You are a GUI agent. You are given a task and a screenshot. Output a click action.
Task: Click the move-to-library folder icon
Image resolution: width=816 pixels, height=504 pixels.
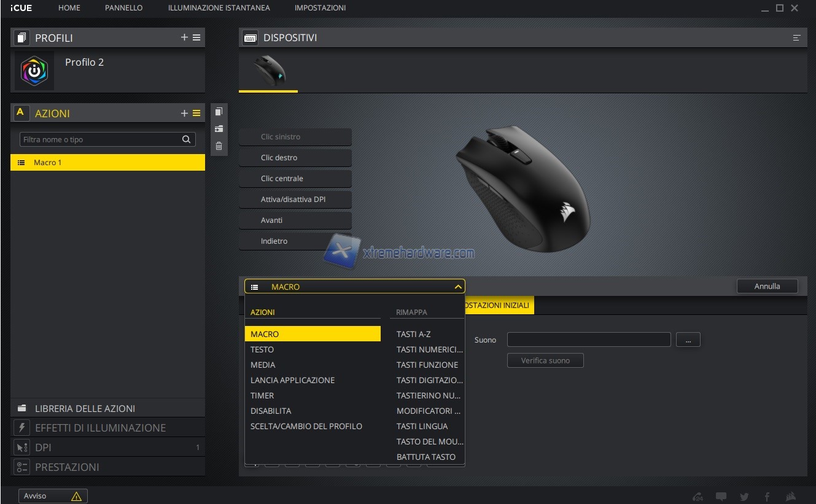(x=219, y=129)
